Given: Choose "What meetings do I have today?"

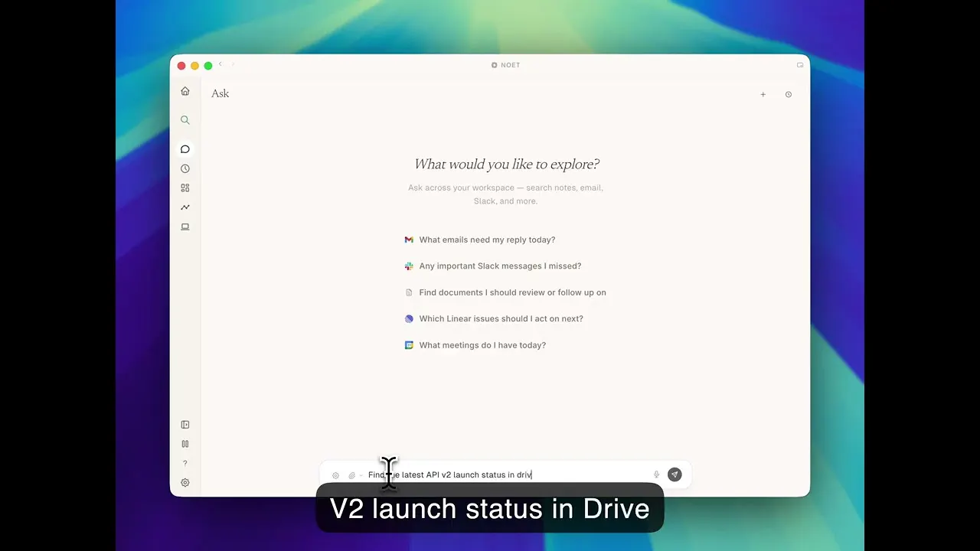Looking at the screenshot, I should pos(475,345).
